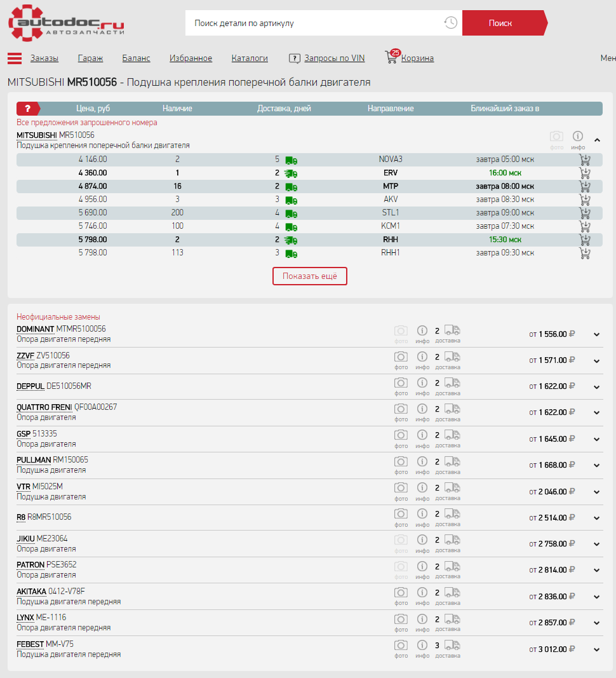Add the RHH1 offer to cart
The height and width of the screenshot is (678, 616).
[x=585, y=253]
